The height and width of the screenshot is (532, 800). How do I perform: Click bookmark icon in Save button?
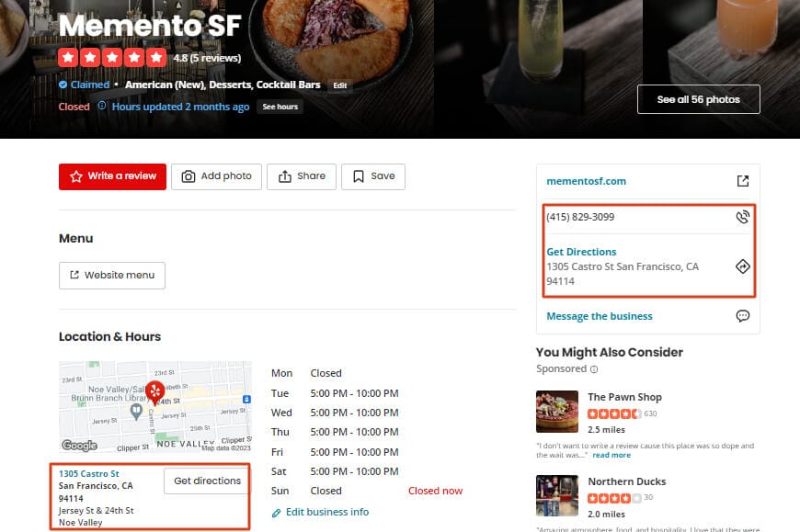[x=359, y=176]
